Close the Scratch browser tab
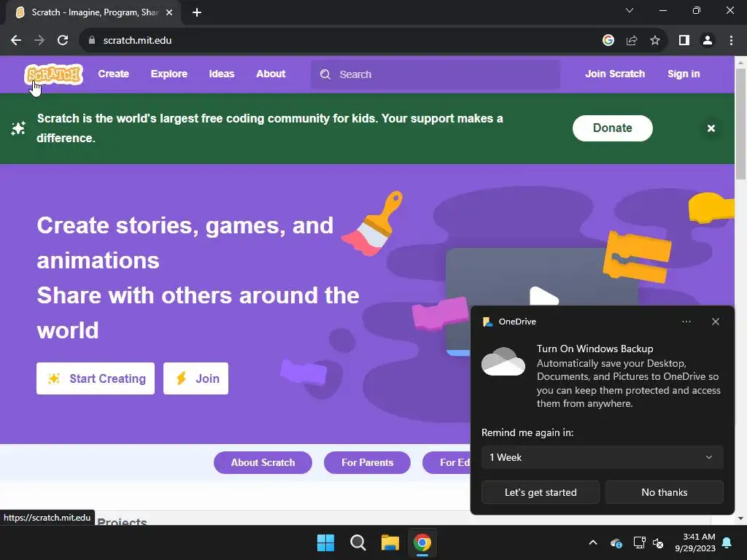Screen dimensions: 747x560 click(x=169, y=12)
